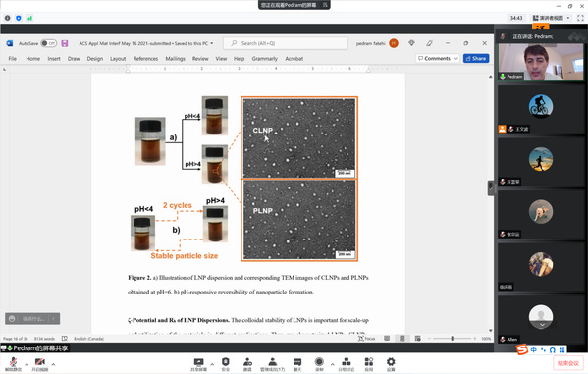Screen dimensions: 588x374
Task: Click the Word save icon
Action: [x=65, y=43]
